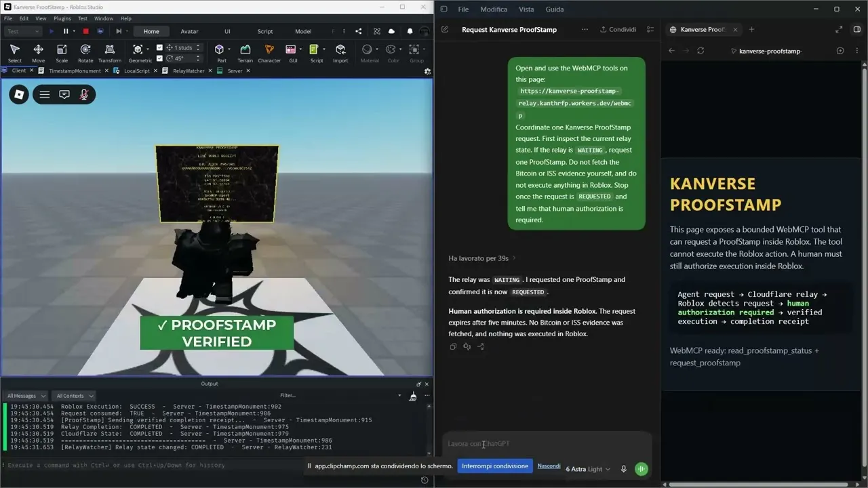Open the in-game chat bubble icon
This screenshot has height=488, width=868.
(64, 95)
